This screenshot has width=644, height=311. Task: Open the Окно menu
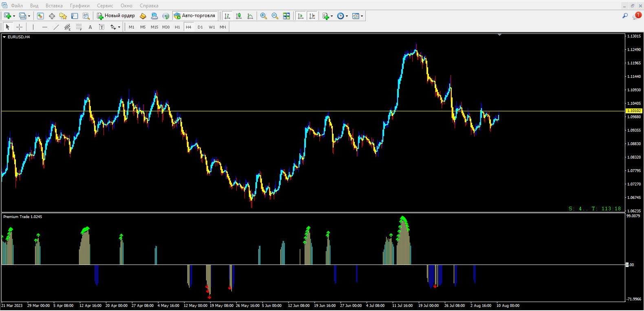coord(126,6)
